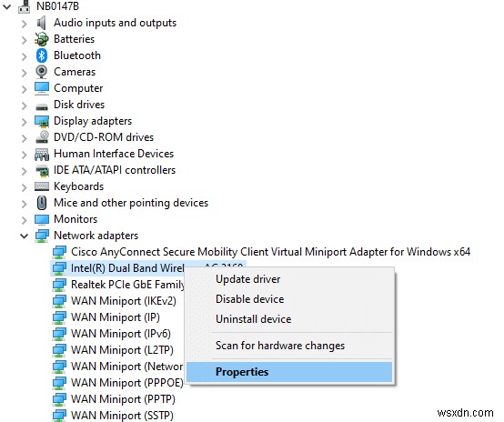Expand the Keyboards category arrow
The image size is (504, 422).
click(x=24, y=187)
